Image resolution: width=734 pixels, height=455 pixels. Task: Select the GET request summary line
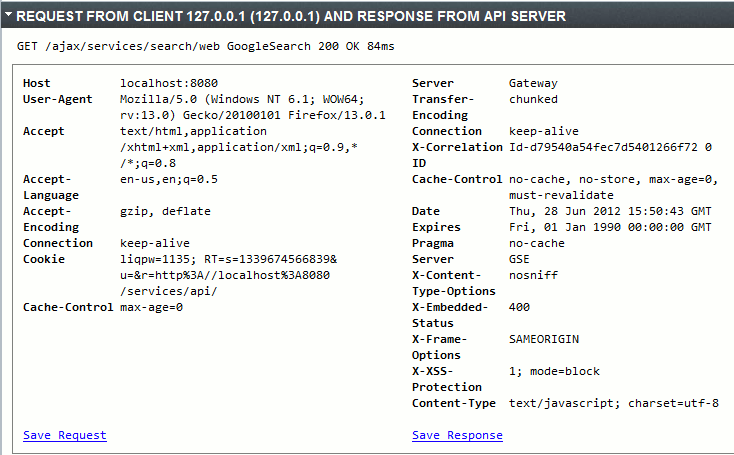[x=206, y=46]
